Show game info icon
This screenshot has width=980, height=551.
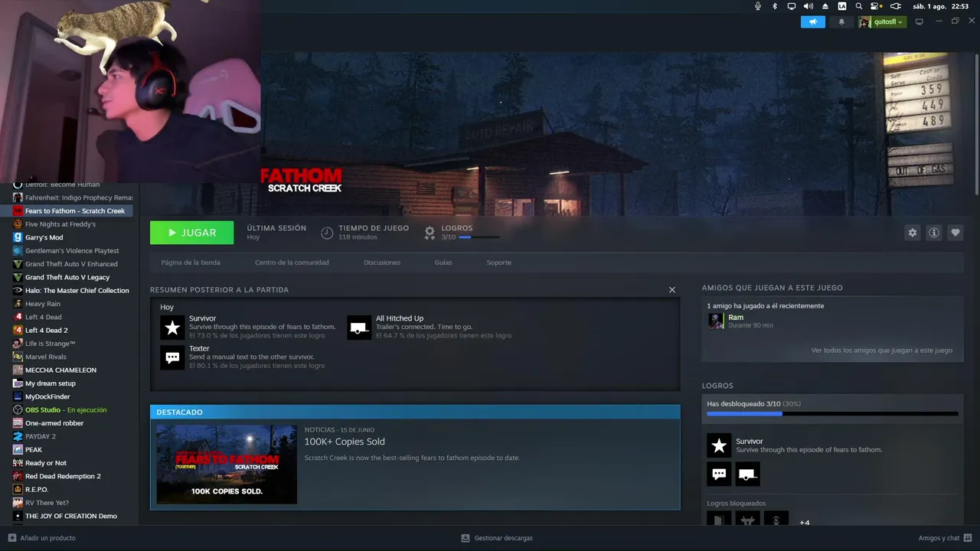pos(933,233)
